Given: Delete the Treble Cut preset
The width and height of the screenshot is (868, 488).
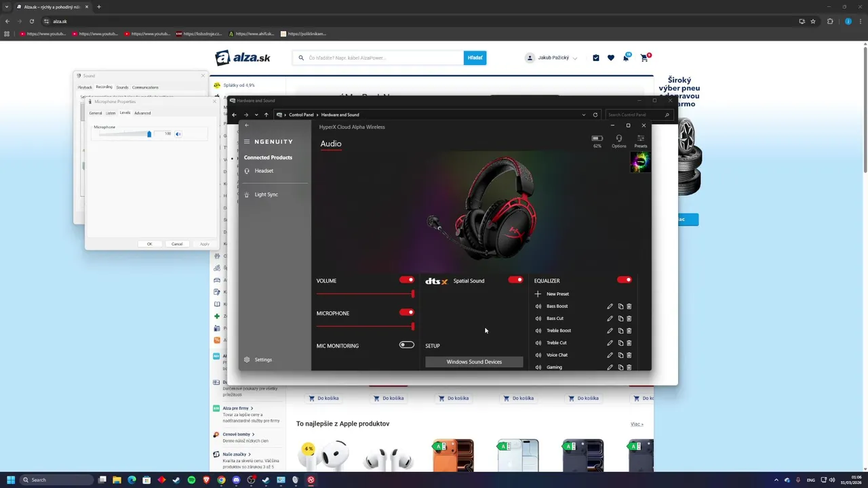Looking at the screenshot, I should point(629,343).
